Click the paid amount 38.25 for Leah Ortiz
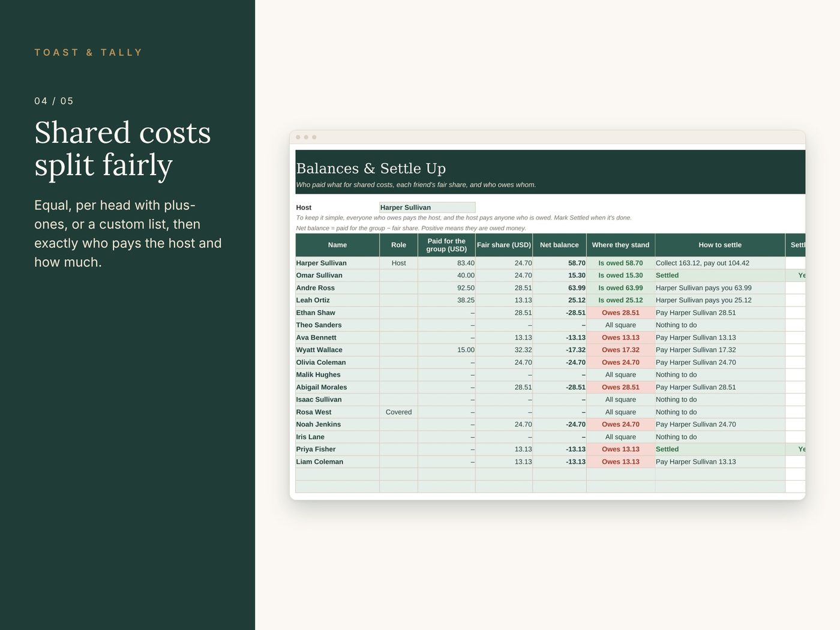This screenshot has height=630, width=840. (446, 301)
